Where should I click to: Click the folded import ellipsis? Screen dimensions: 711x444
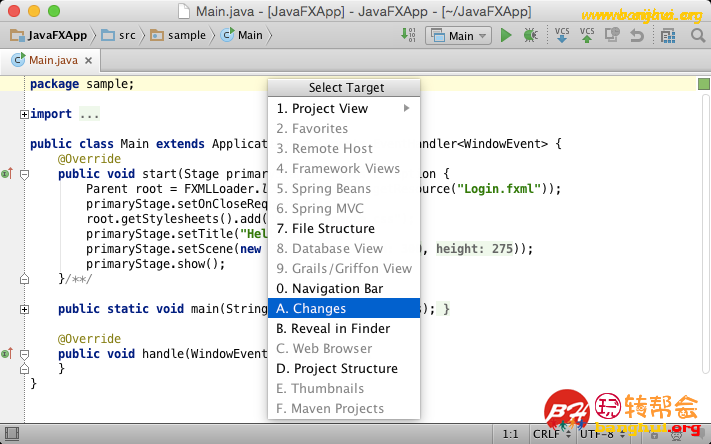click(x=89, y=114)
